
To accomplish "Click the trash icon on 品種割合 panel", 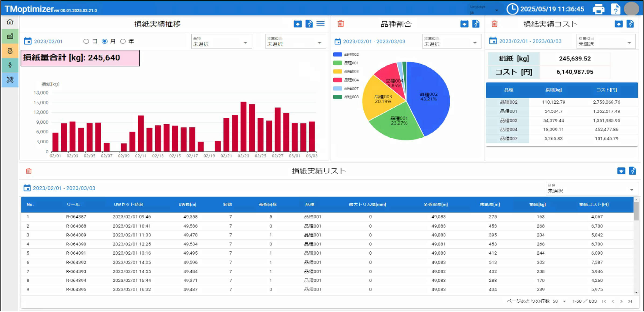I will click(x=340, y=24).
